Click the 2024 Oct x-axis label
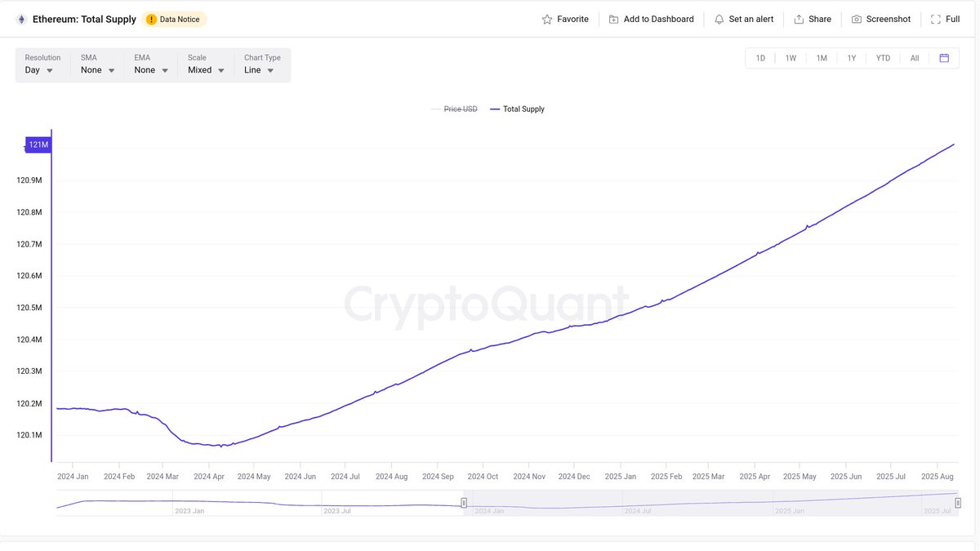Image resolution: width=980 pixels, height=551 pixels. (482, 476)
